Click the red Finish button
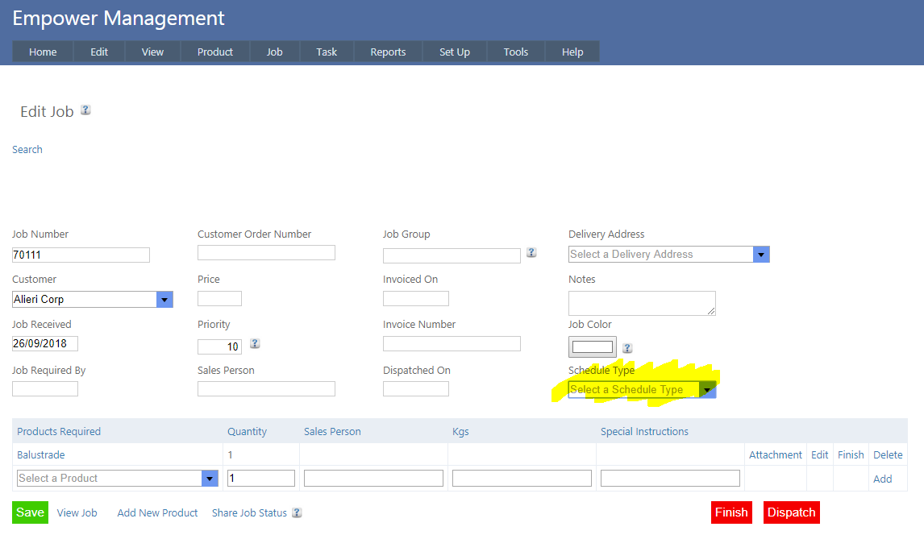This screenshot has width=924, height=560. coord(731,512)
